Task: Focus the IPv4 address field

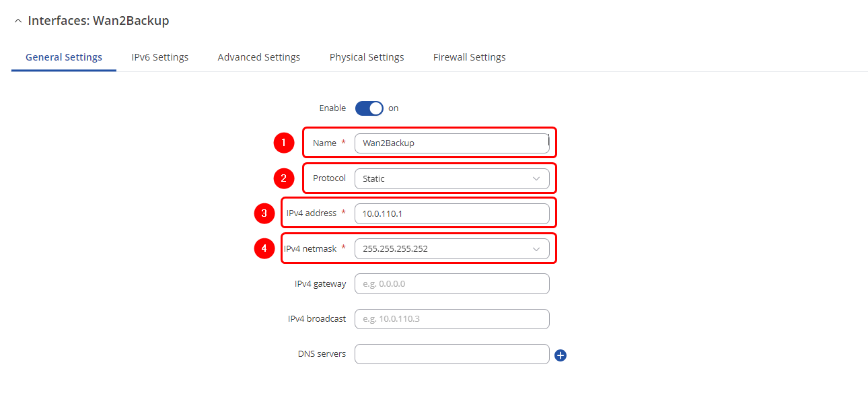Action: tap(451, 213)
